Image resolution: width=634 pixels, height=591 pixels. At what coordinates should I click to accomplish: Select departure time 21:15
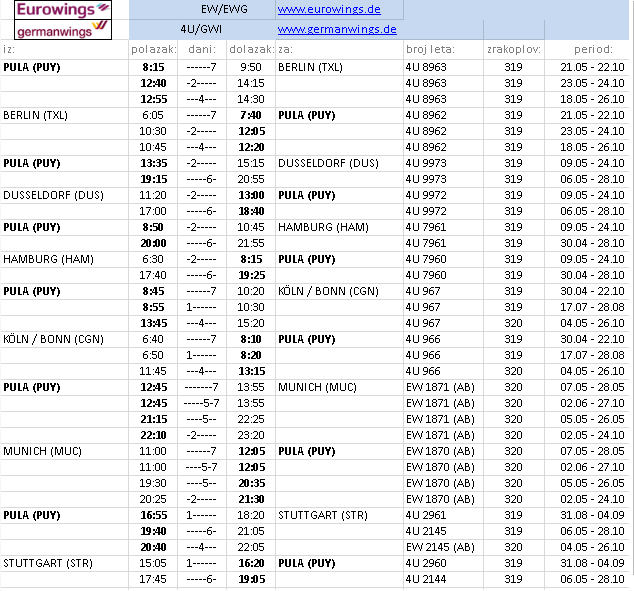click(153, 419)
